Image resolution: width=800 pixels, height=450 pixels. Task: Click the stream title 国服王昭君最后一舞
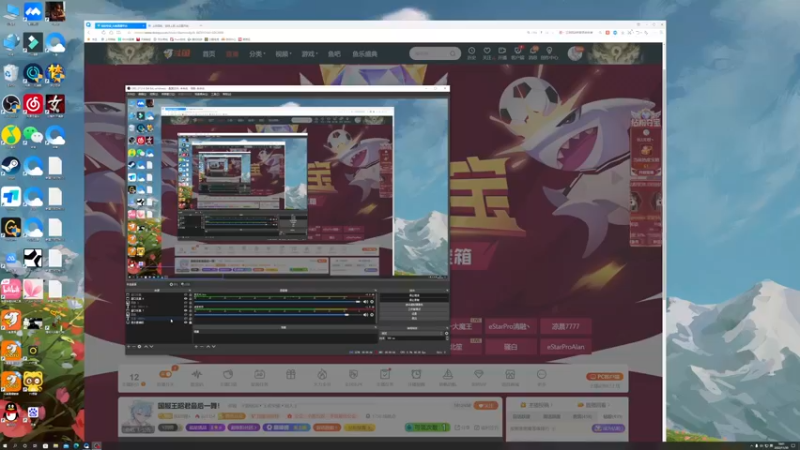coord(189,406)
